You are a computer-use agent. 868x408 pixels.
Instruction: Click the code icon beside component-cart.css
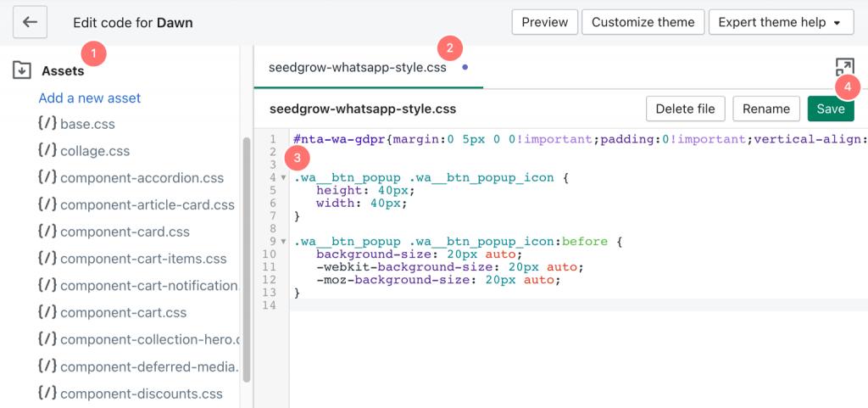point(47,313)
